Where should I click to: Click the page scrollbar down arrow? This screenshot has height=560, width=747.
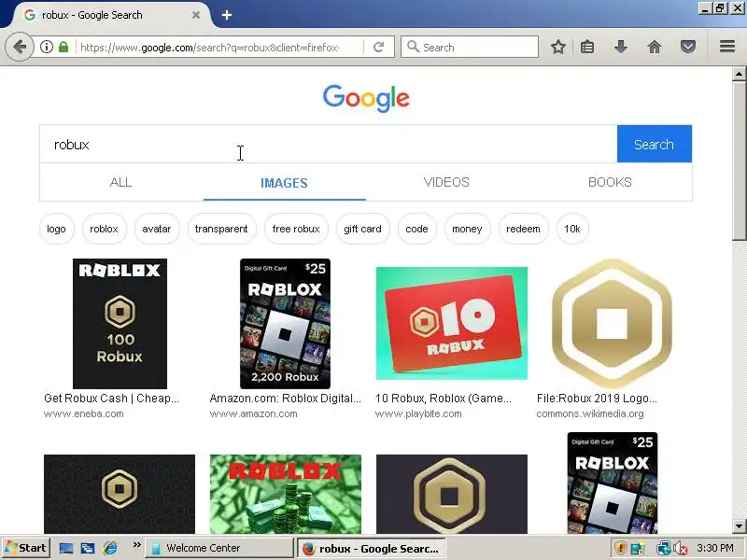[739, 526]
